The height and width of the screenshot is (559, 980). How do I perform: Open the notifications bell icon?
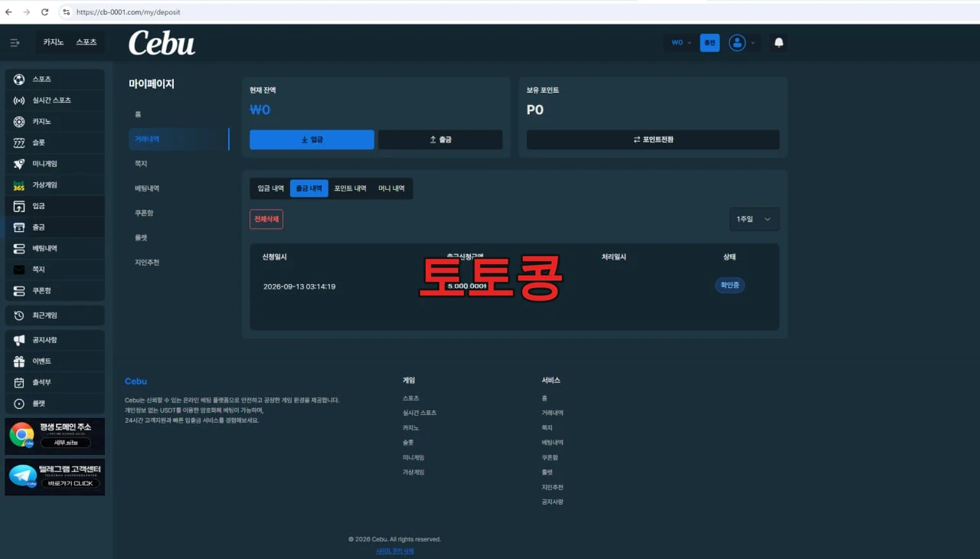coord(779,43)
